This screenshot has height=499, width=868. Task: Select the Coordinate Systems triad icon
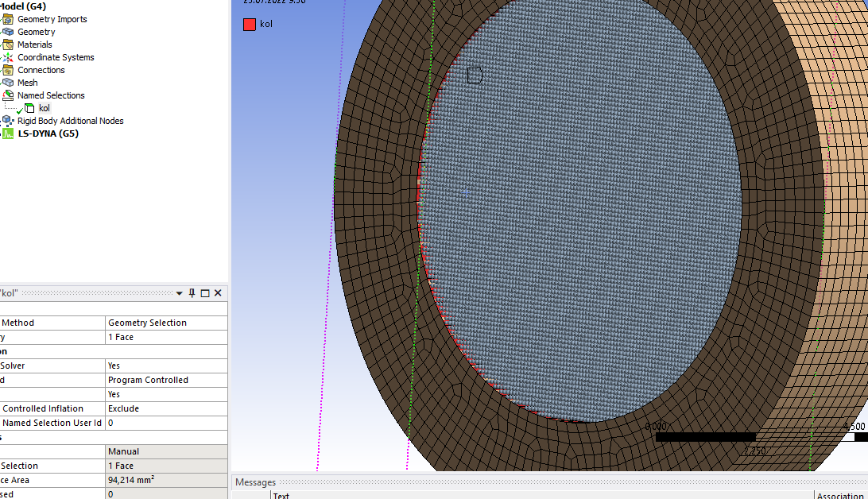pos(8,57)
